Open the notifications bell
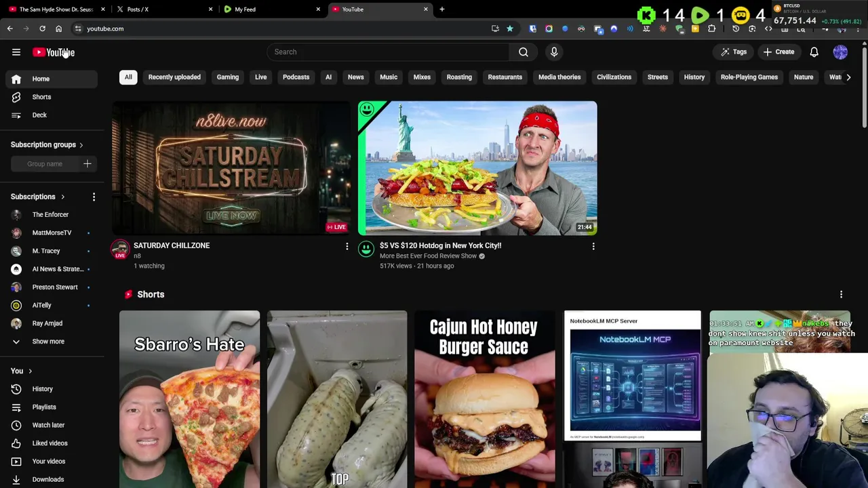The height and width of the screenshot is (488, 868). (814, 52)
